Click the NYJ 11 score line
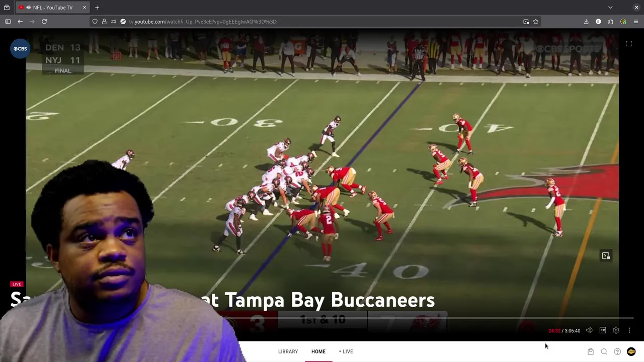Image resolution: width=644 pixels, height=362 pixels. [63, 60]
